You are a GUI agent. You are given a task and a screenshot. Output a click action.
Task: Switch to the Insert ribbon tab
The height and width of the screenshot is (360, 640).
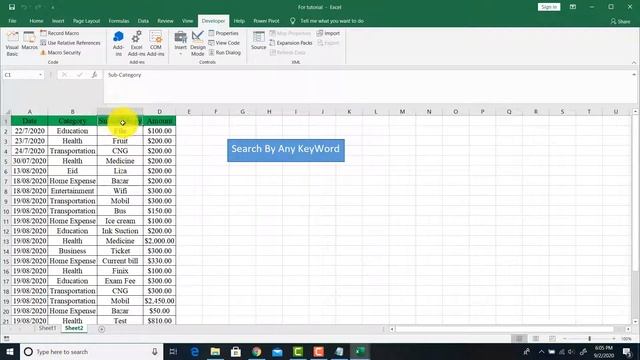pos(58,21)
